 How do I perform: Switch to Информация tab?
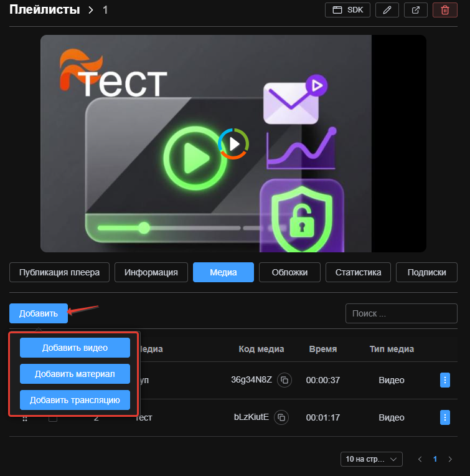click(151, 272)
